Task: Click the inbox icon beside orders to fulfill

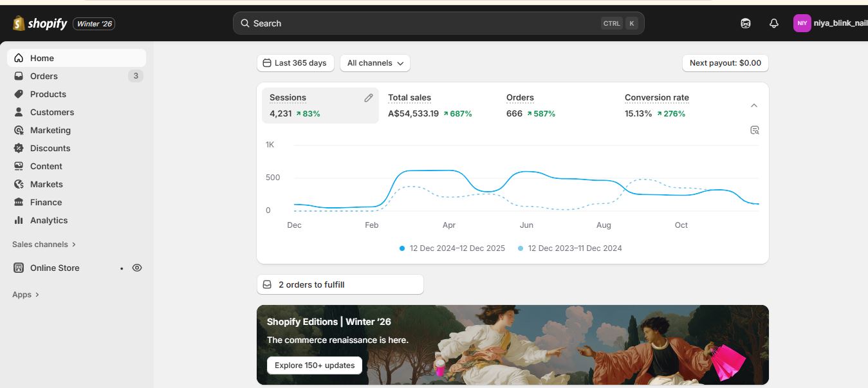Action: pyautogui.click(x=267, y=284)
